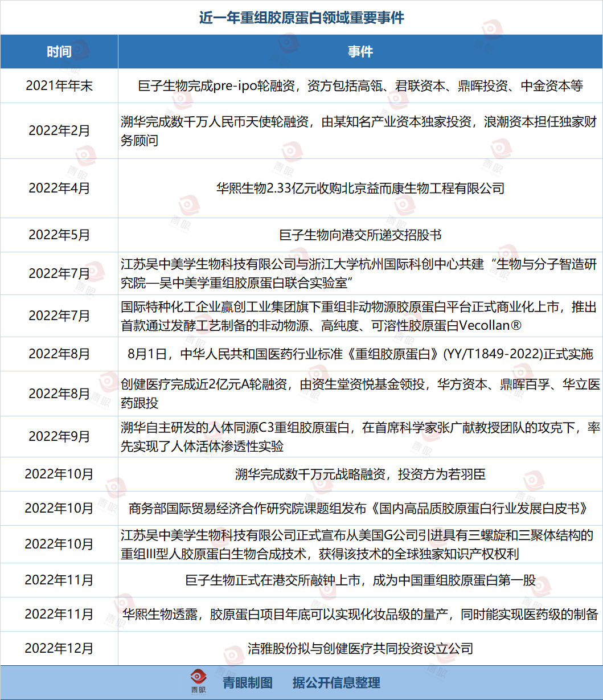Viewport: 603px width, 700px height.
Task: Click the 2022年11月 cell beside 华熙生物透露 event
Action: point(59,614)
